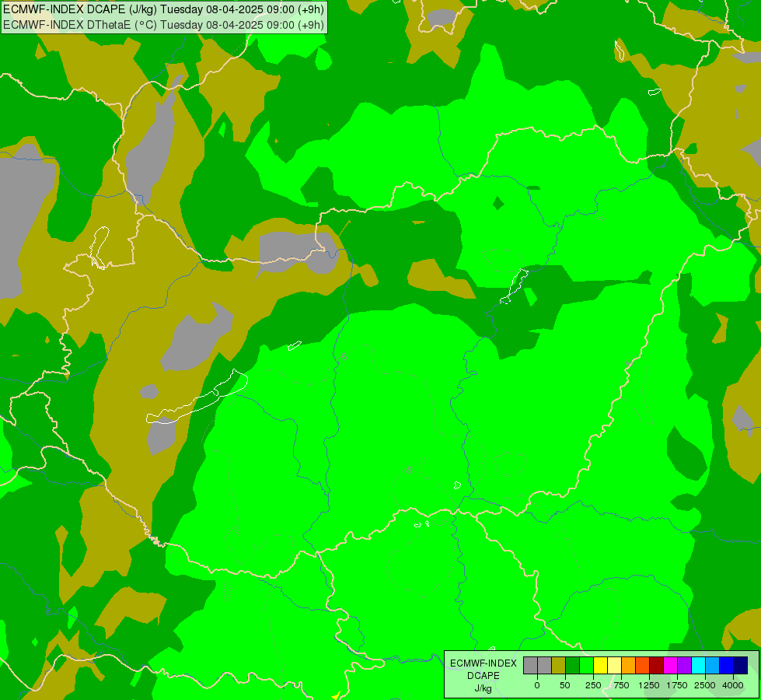Click the ECMWF-INDEX DThetaE title line

coord(163,24)
